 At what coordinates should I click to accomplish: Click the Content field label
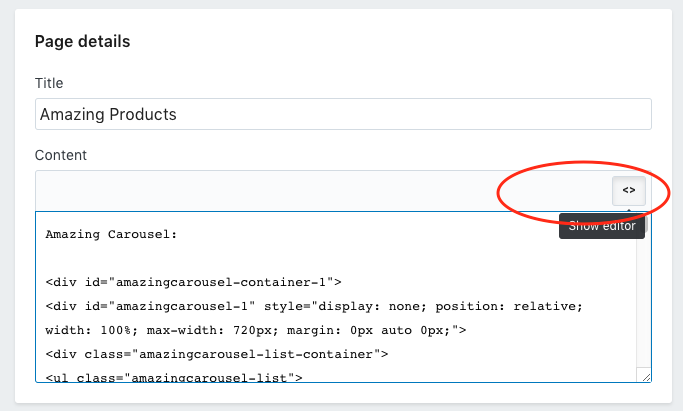coord(61,155)
